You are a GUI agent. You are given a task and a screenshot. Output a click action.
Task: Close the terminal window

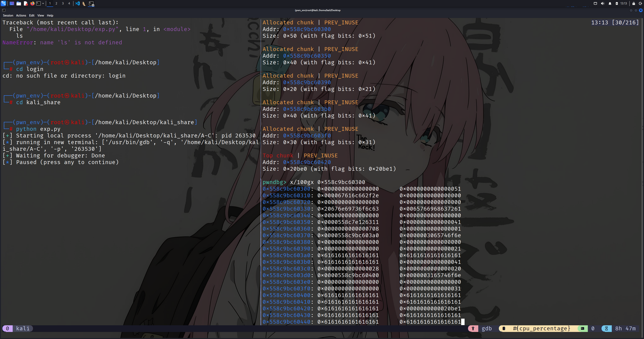coord(641,10)
